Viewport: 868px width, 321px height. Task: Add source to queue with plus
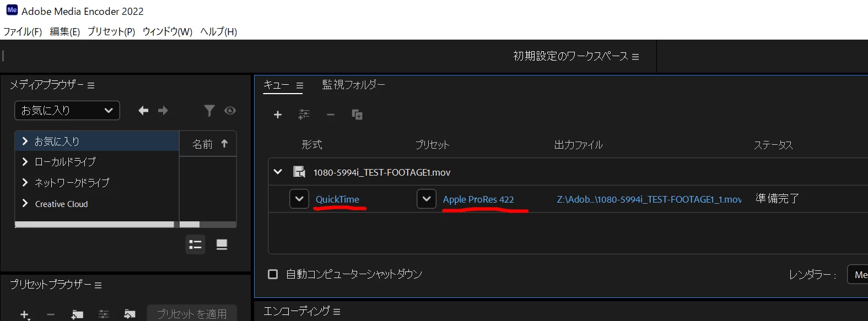[278, 115]
